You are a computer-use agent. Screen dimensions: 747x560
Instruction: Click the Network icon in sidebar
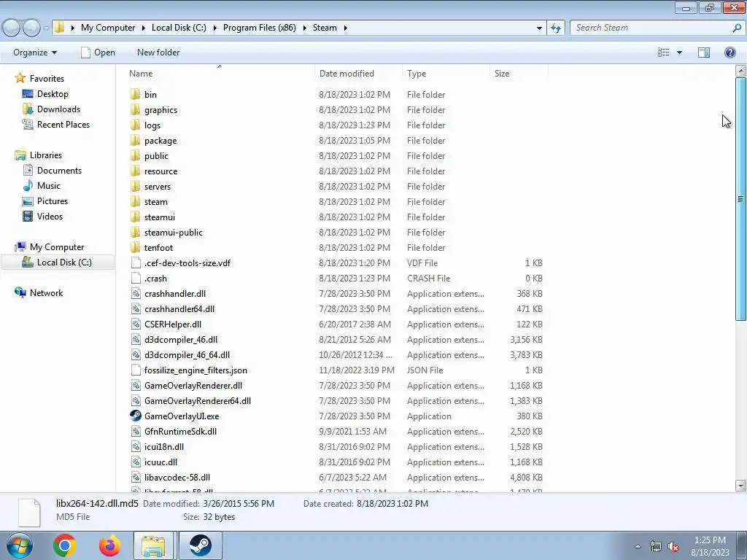click(x=20, y=292)
